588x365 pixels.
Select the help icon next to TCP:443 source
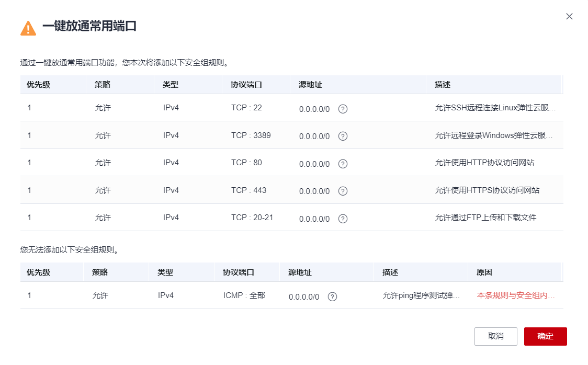pos(343,190)
